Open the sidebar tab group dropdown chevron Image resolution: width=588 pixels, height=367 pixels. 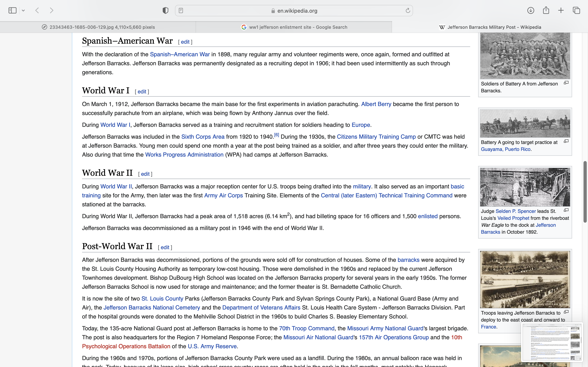click(23, 10)
